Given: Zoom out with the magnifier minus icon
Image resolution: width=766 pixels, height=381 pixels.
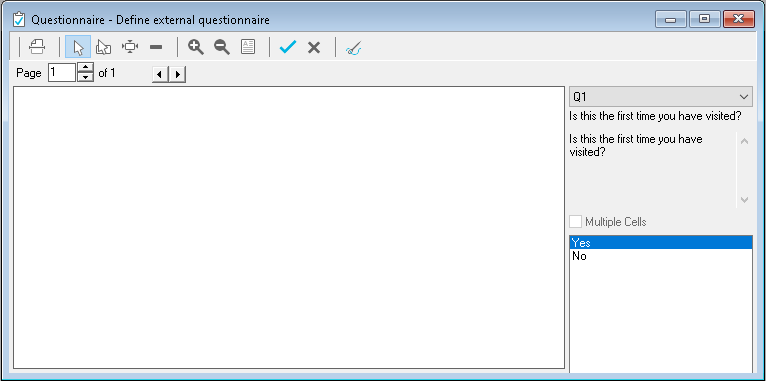Looking at the screenshot, I should (222, 47).
